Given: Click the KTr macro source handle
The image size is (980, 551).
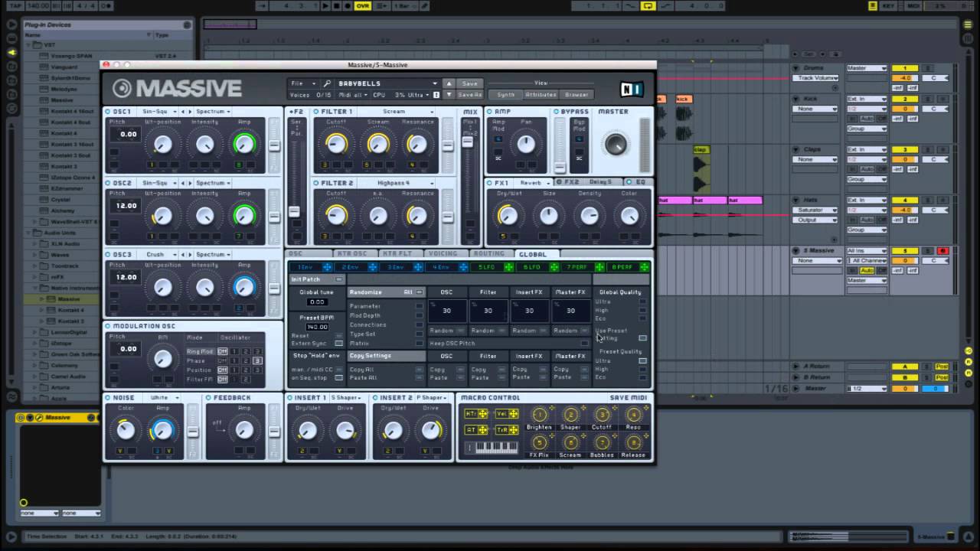Looking at the screenshot, I should click(477, 414).
